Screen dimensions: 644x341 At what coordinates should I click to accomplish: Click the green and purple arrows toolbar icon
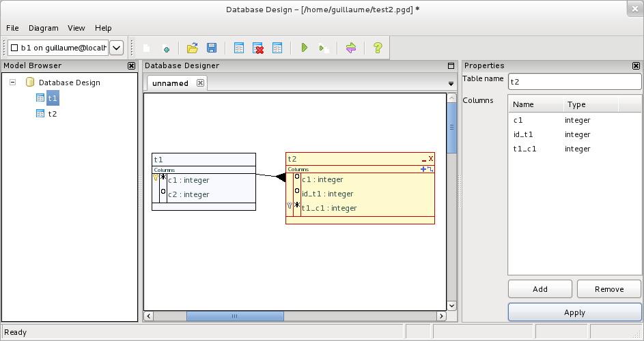tap(351, 48)
